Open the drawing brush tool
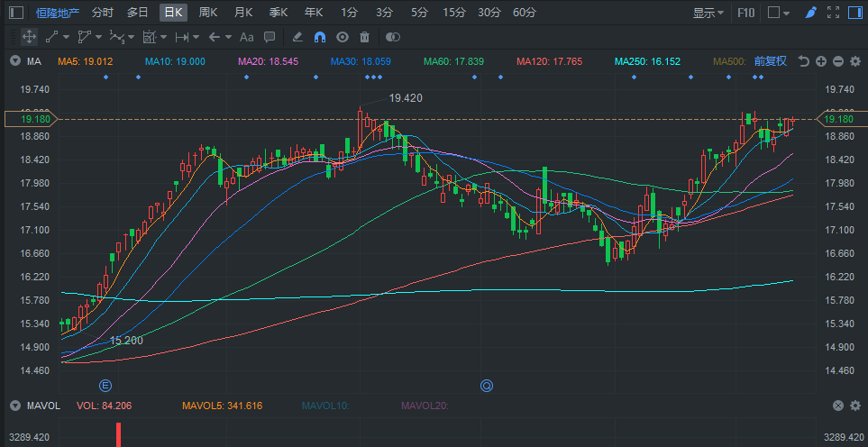This screenshot has height=447, width=868. (x=810, y=13)
